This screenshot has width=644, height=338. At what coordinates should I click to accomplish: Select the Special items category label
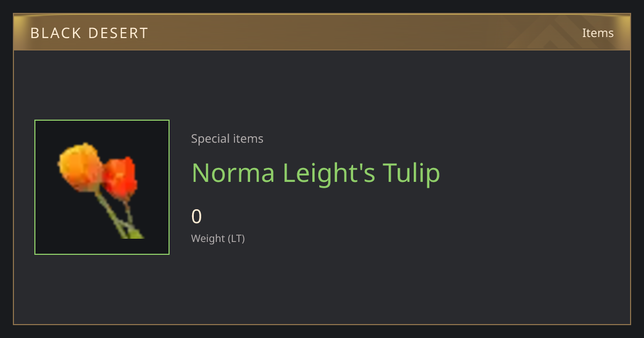coord(227,139)
